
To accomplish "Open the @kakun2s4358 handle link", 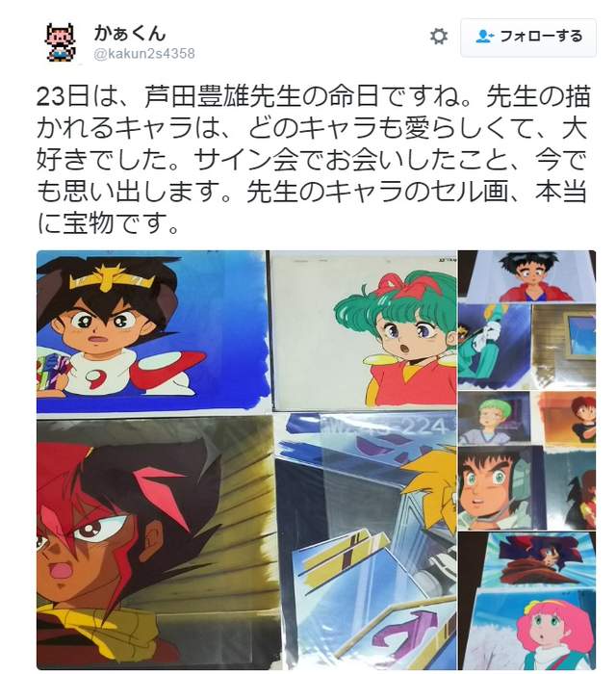I will pyautogui.click(x=144, y=54).
